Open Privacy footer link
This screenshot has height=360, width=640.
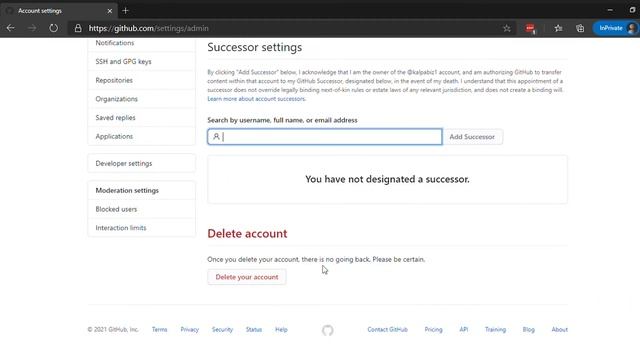tap(189, 329)
